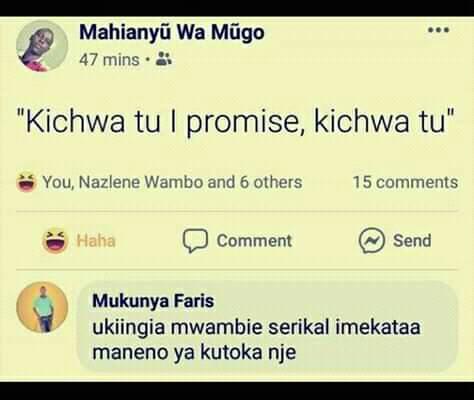Click the speech bubble comment icon
Screen dimensions: 474x400
click(x=195, y=241)
